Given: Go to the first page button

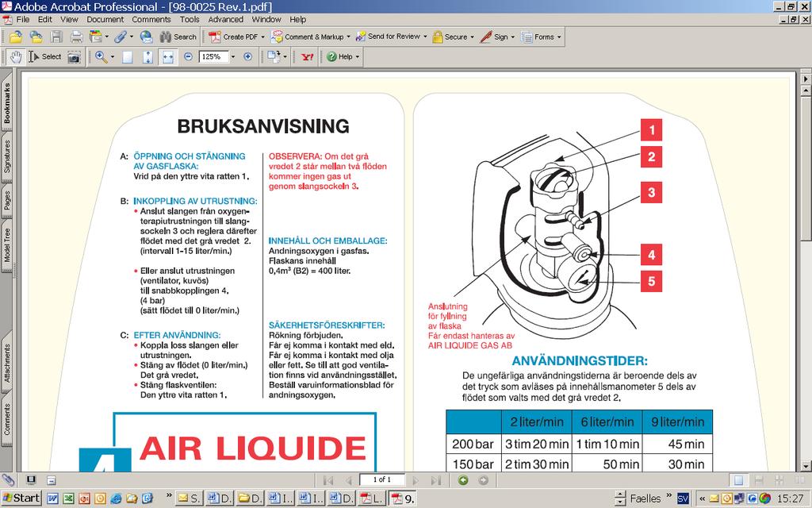Looking at the screenshot, I should coord(328,480).
